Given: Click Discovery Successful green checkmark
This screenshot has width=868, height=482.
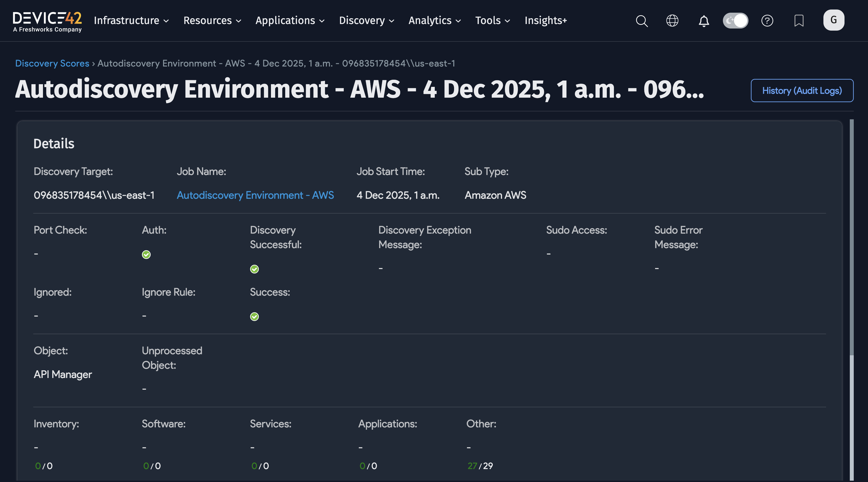Looking at the screenshot, I should tap(254, 269).
